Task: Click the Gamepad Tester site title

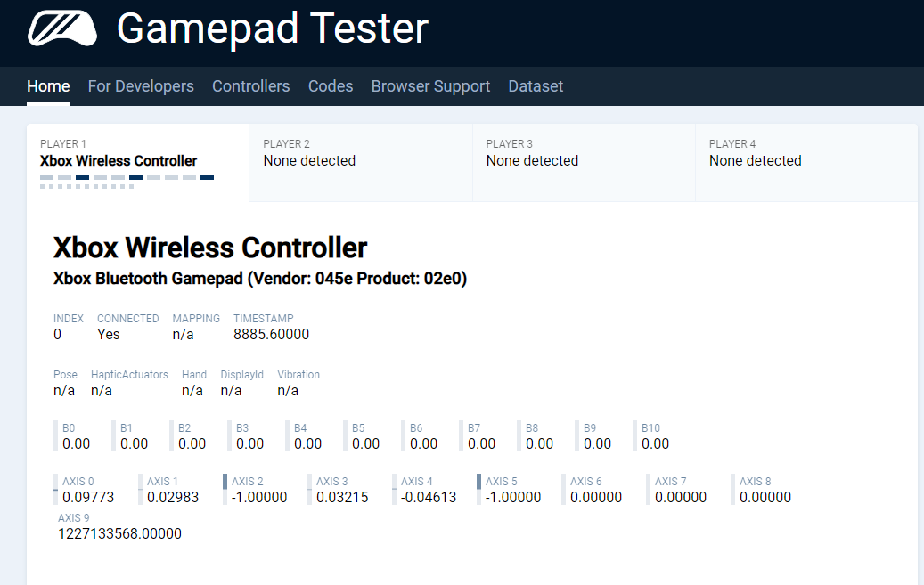Action: pos(273,28)
